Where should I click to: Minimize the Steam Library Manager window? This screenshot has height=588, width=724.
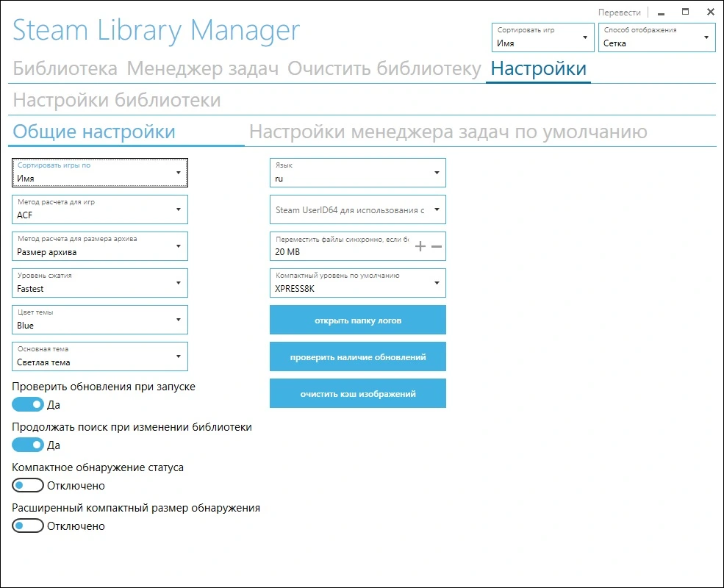(x=662, y=12)
